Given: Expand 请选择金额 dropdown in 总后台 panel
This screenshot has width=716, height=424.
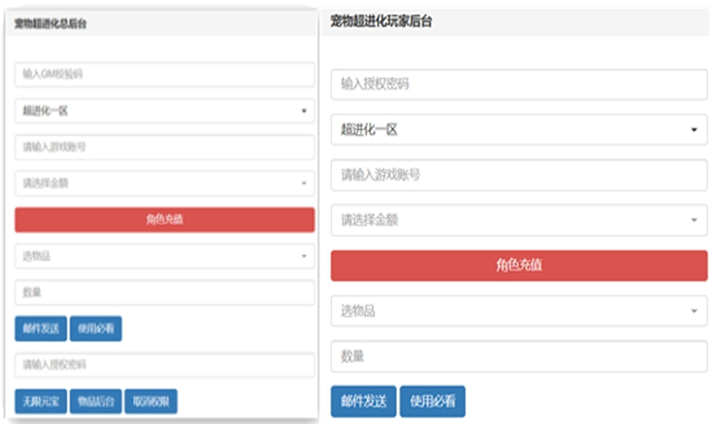Looking at the screenshot, I should point(164,183).
